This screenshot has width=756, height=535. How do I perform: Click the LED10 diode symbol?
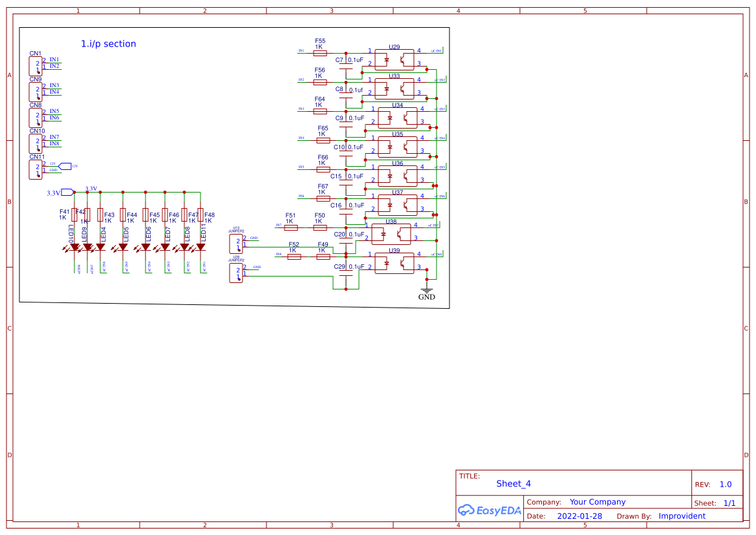coord(75,247)
